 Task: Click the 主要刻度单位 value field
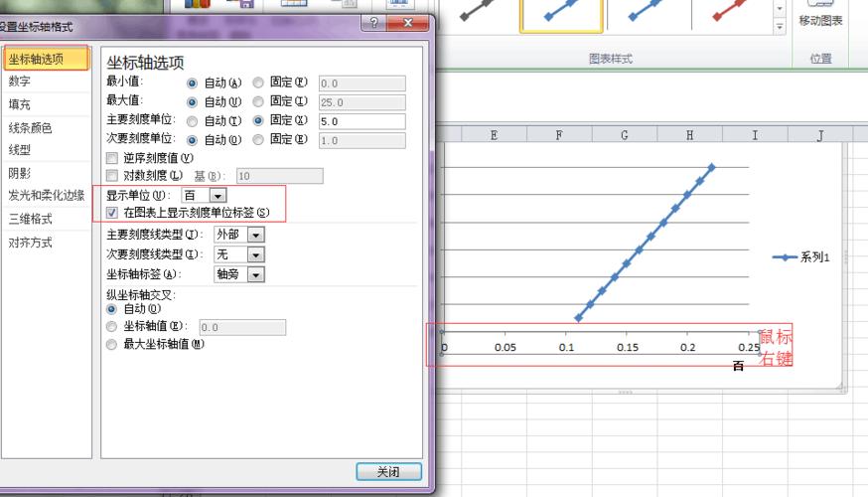tap(362, 121)
